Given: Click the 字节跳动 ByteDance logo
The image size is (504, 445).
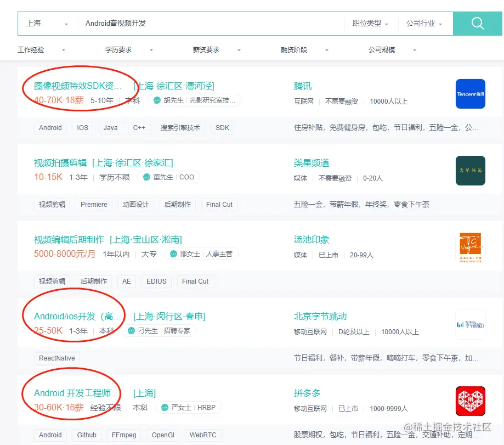Looking at the screenshot, I should tap(470, 324).
